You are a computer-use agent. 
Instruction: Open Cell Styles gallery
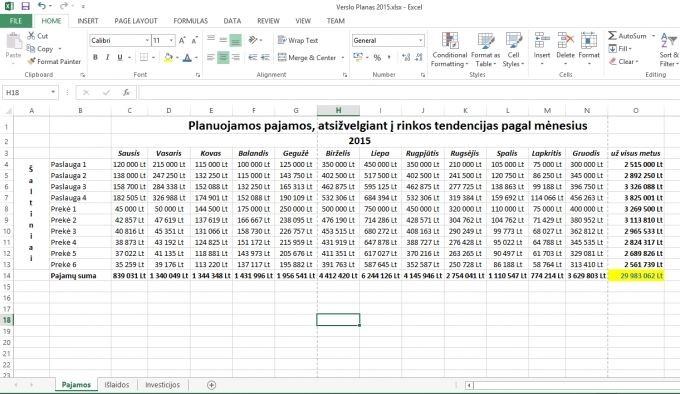pyautogui.click(x=513, y=50)
